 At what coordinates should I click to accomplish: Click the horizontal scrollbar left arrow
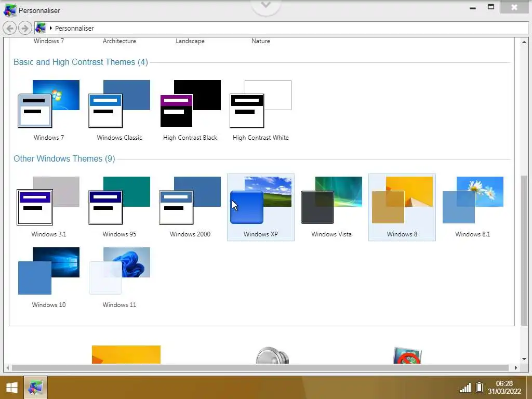[8, 368]
